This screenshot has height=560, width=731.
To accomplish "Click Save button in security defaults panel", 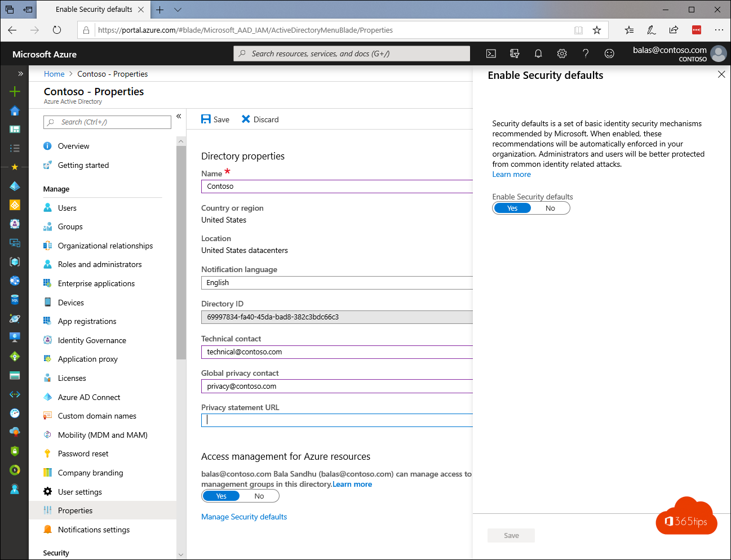I will point(511,535).
